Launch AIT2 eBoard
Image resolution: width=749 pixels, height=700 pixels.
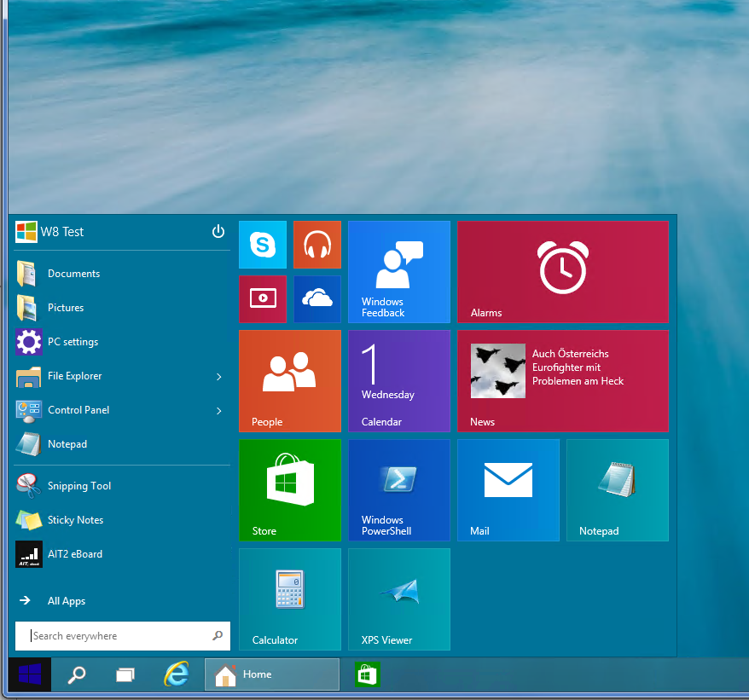122,554
